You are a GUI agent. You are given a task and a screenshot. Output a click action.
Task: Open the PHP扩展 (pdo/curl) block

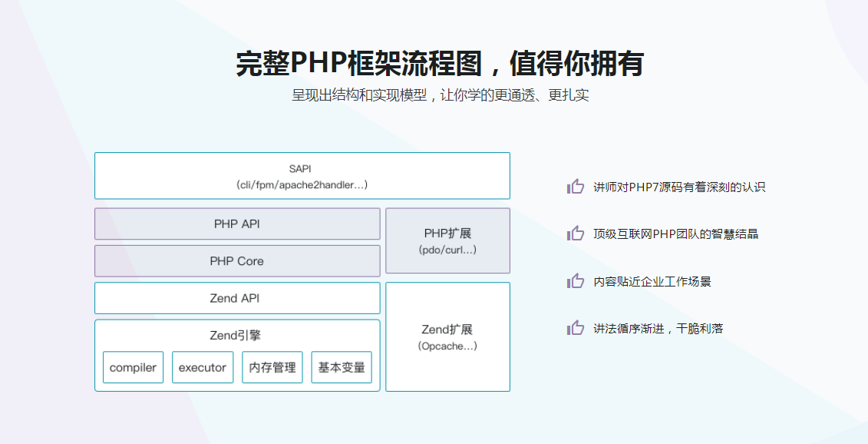coord(447,240)
